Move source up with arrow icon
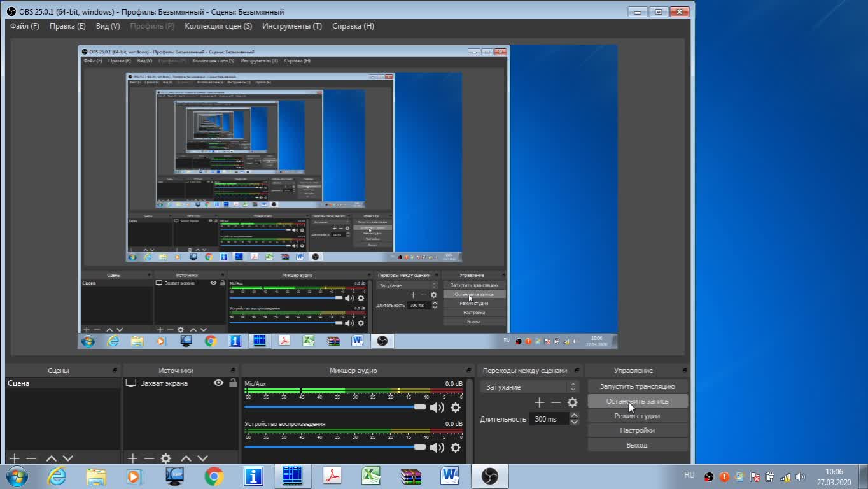The image size is (868, 489). coord(186,458)
